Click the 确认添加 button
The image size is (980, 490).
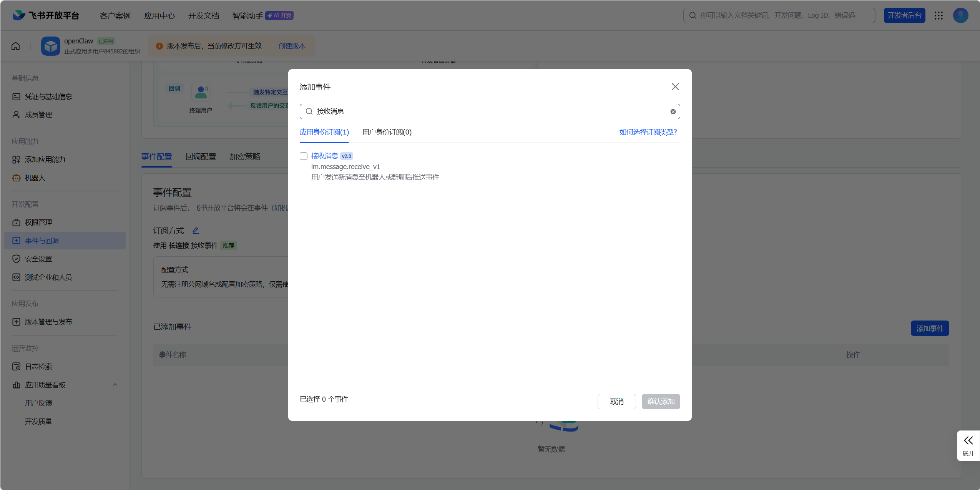pyautogui.click(x=661, y=402)
